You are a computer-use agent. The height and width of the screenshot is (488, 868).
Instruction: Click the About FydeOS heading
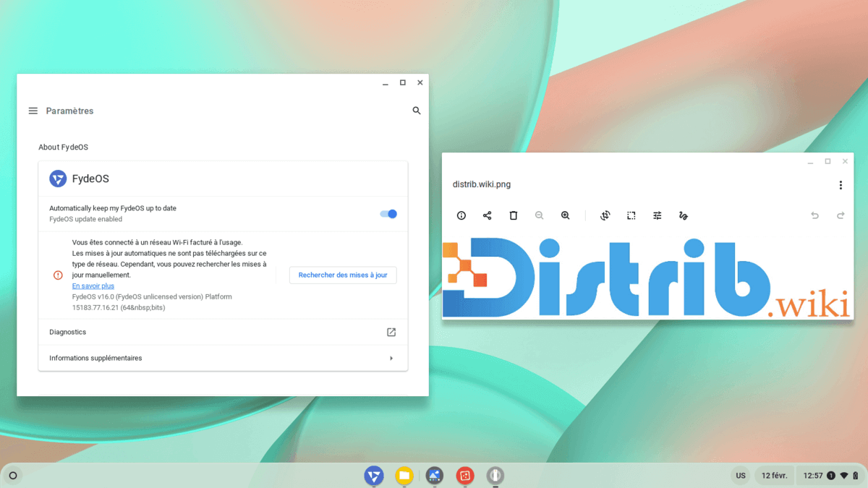point(64,147)
